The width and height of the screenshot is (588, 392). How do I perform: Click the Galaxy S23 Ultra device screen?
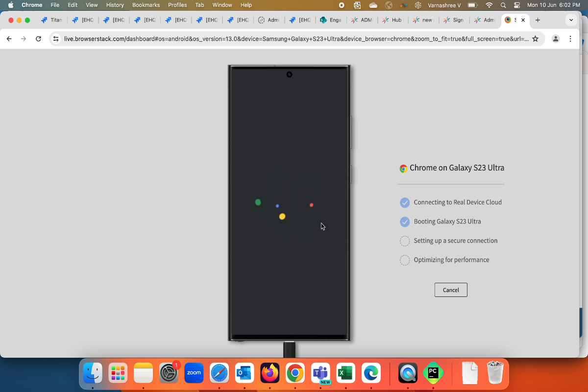(x=289, y=203)
